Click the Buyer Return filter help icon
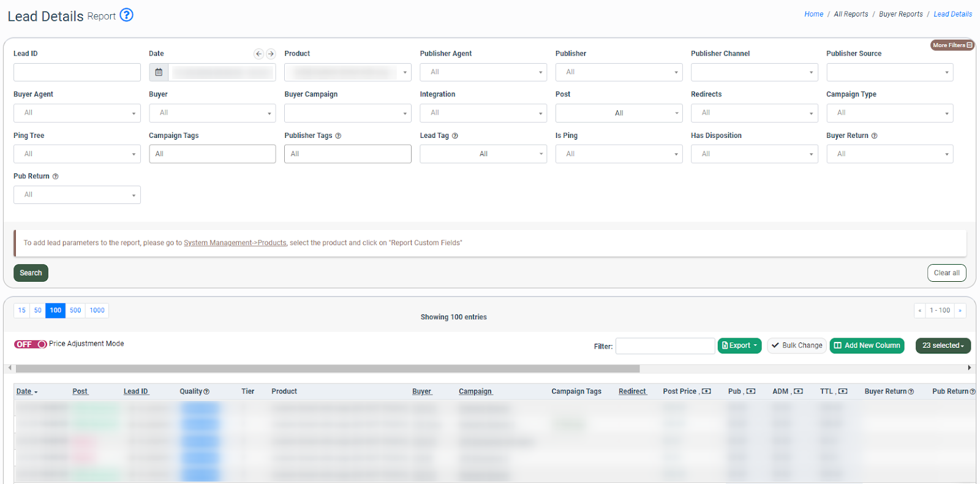The height and width of the screenshot is (484, 980). tap(874, 136)
